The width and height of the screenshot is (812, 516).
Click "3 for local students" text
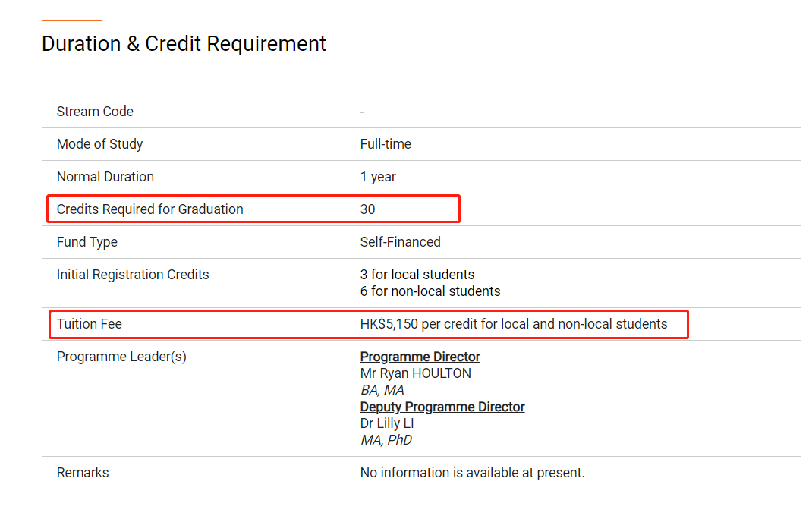417,275
